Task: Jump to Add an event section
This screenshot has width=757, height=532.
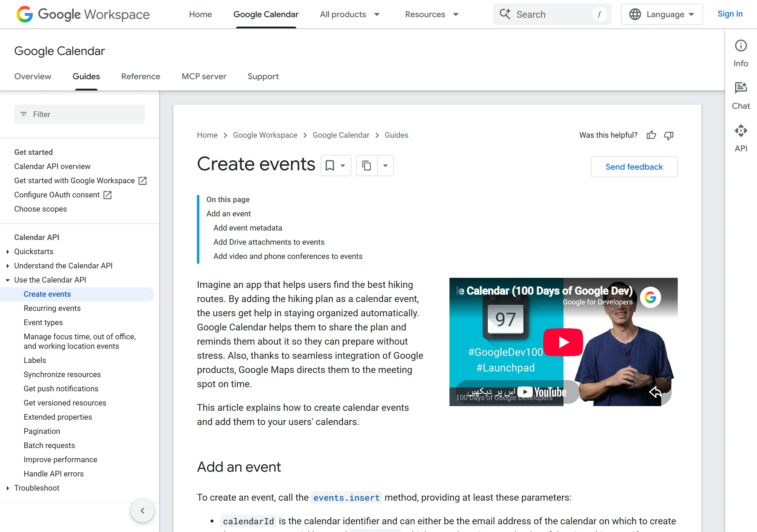Action: (229, 214)
